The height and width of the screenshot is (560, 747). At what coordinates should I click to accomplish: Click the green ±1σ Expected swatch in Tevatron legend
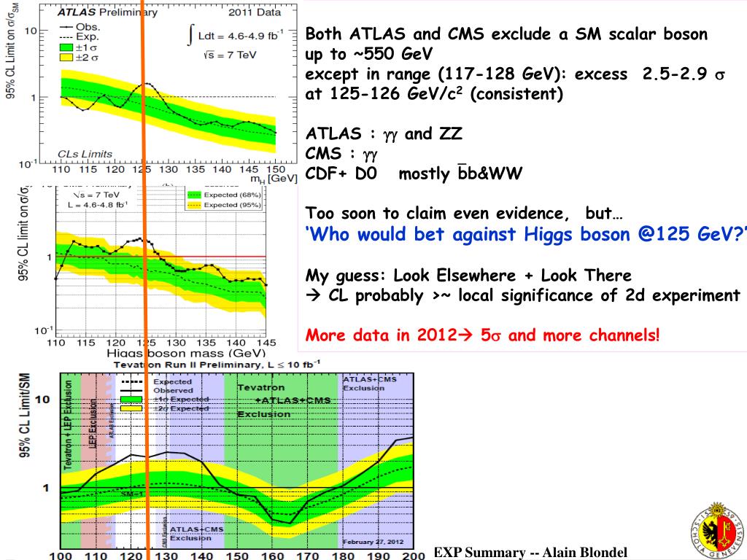click(x=131, y=399)
